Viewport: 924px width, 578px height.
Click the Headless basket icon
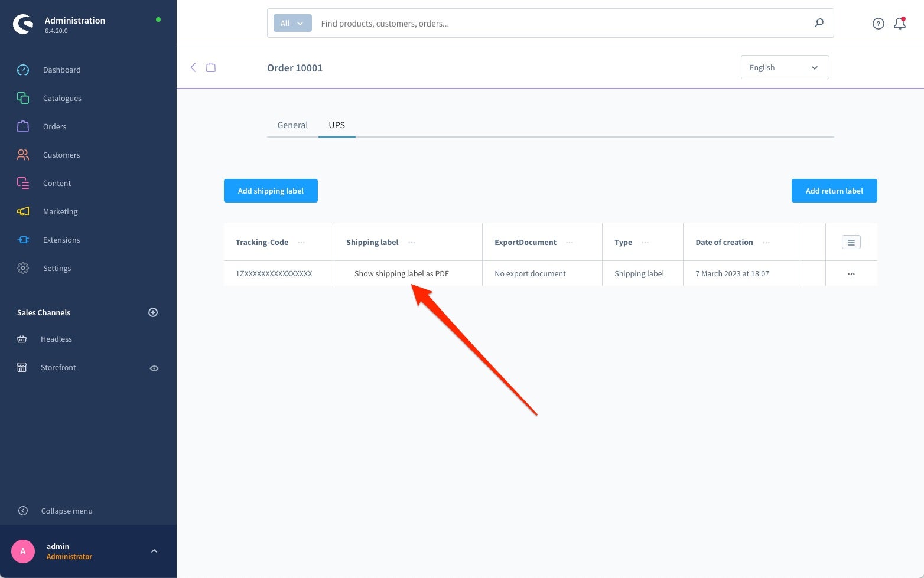coord(22,339)
